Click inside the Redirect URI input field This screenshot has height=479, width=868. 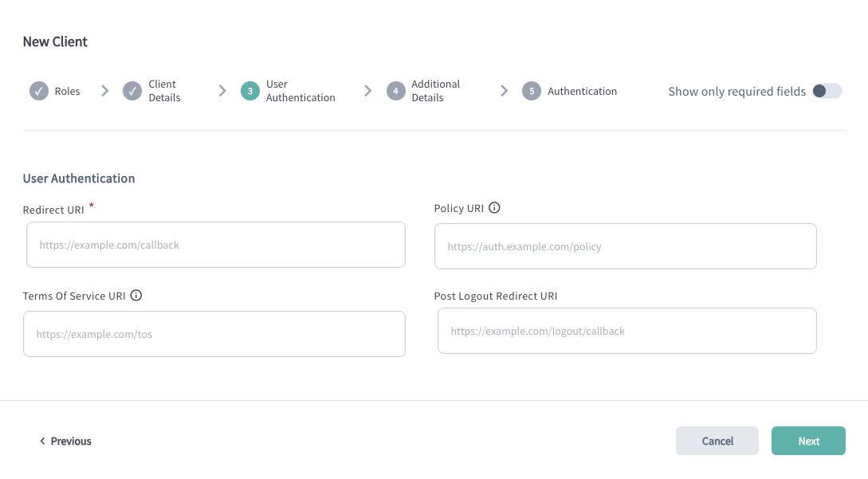pyautogui.click(x=215, y=245)
